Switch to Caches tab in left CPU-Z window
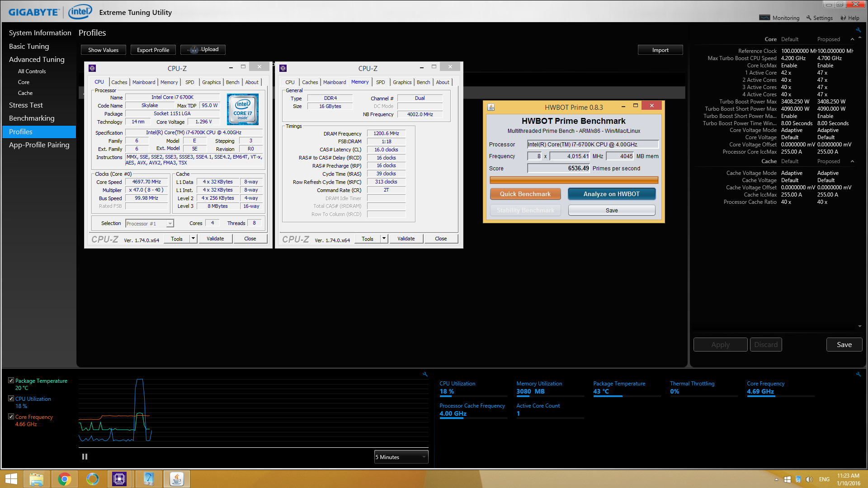Viewport: 868px width, 488px height. click(119, 82)
